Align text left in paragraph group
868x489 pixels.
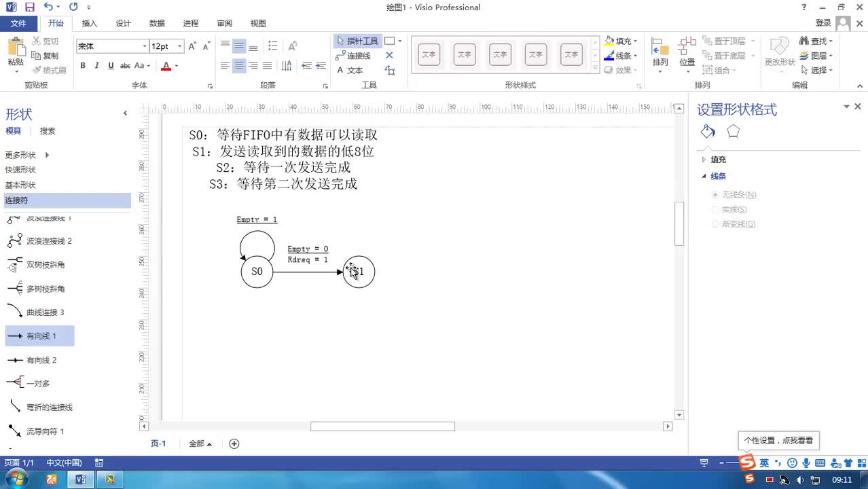(x=225, y=66)
